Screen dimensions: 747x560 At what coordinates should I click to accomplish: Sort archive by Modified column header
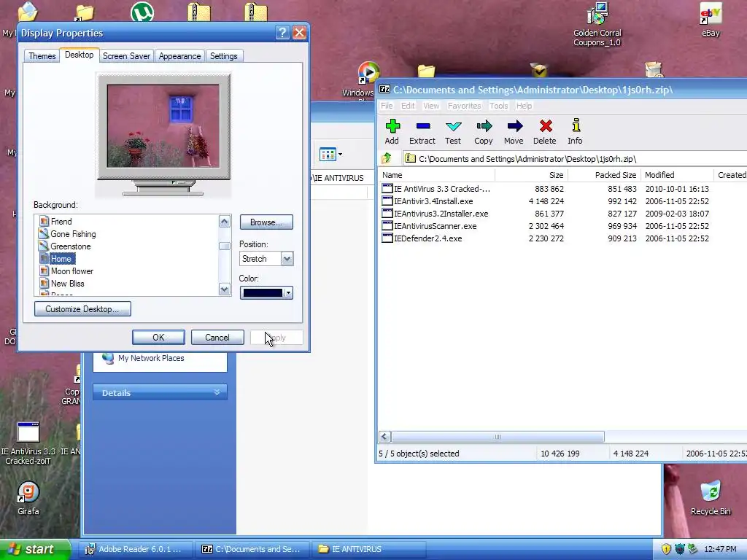(x=677, y=175)
